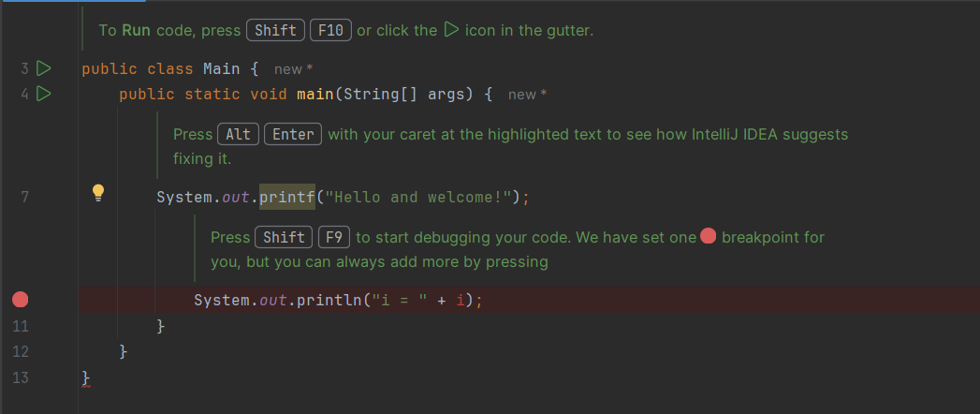
Task: Click the green Run icon in the hint text
Action: [450, 29]
